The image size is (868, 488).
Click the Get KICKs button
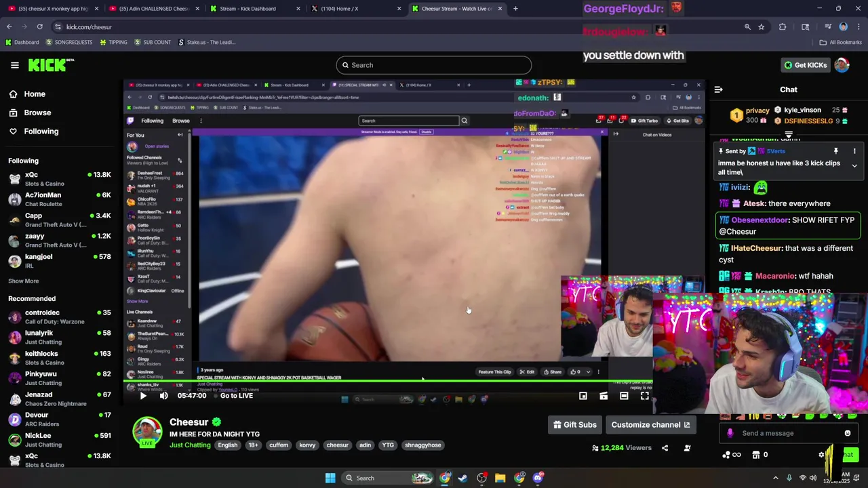click(805, 65)
